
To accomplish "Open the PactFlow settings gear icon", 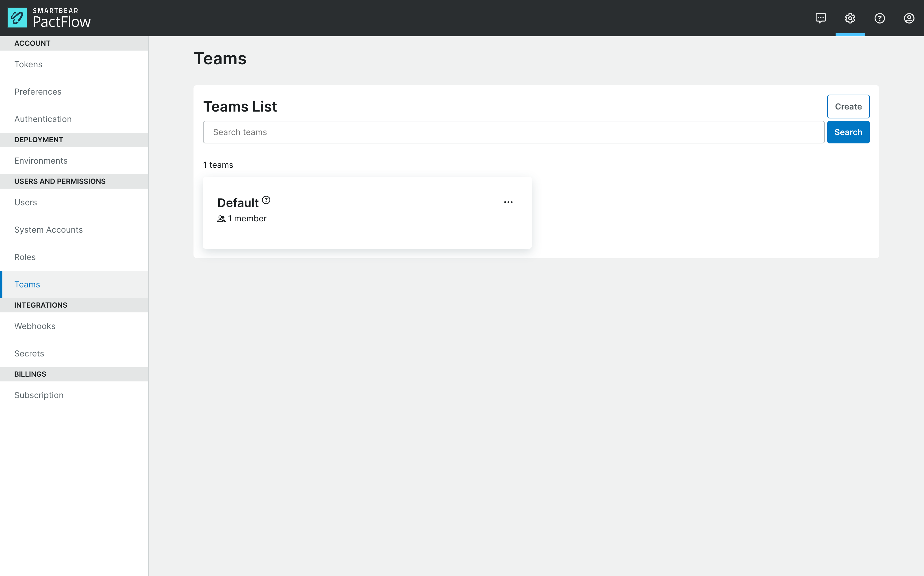I will click(x=850, y=18).
